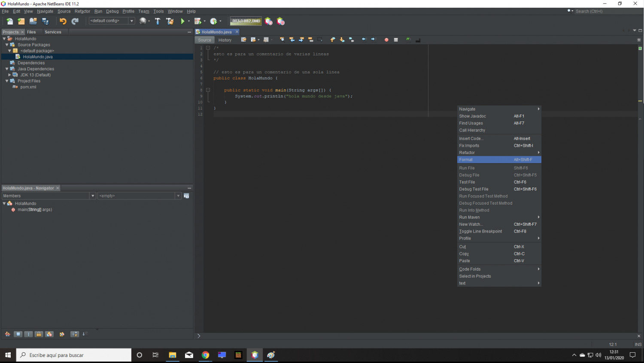Choose Format from the context menu
Screen dimensions: 644x363
499,160
